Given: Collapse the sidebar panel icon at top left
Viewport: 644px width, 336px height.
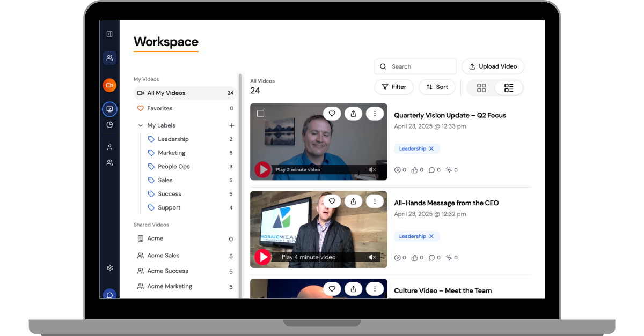Looking at the screenshot, I should click(x=109, y=34).
